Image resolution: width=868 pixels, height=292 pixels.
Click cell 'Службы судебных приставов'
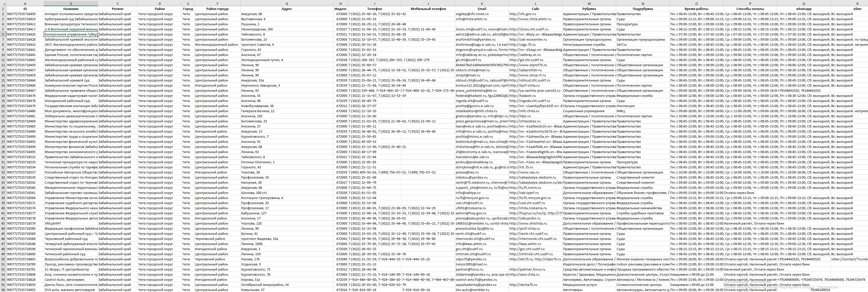click(x=643, y=213)
